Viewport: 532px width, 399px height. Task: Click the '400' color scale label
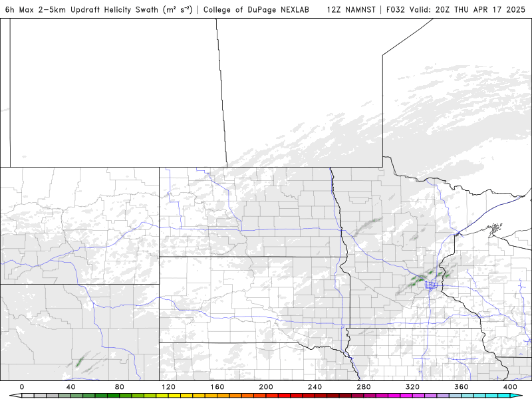tap(510, 387)
